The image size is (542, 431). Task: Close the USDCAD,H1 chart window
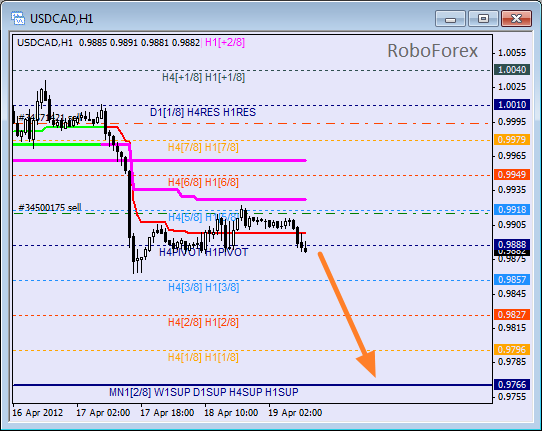(x=516, y=19)
